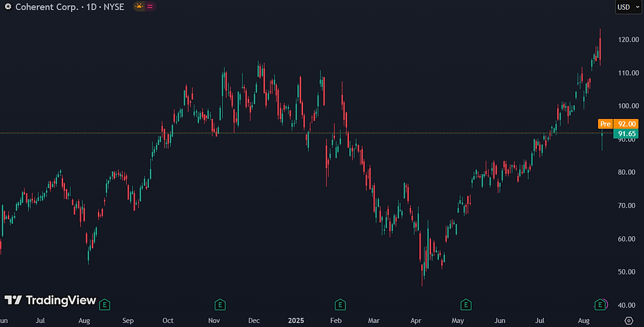
Task: Open the latest earnings marker beside 40.00
Action: click(600, 305)
